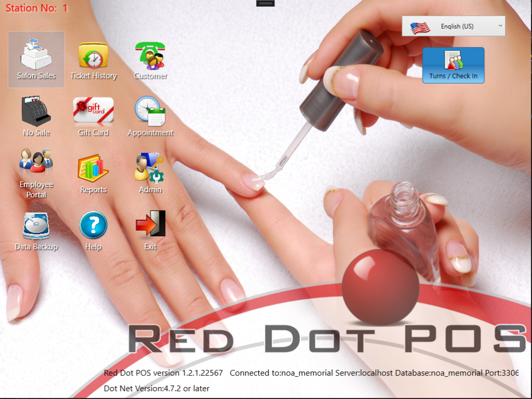Start Data Backup

(x=36, y=231)
